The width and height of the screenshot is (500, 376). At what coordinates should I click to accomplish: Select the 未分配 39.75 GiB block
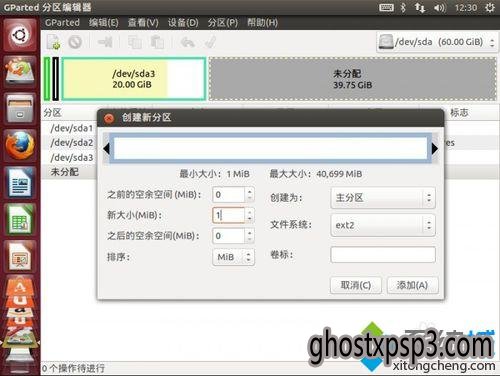click(353, 79)
